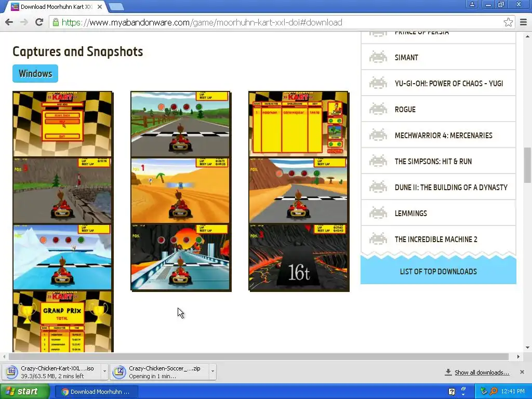Bookmark this page with the star icon
The width and height of the screenshot is (532, 399).
point(508,22)
